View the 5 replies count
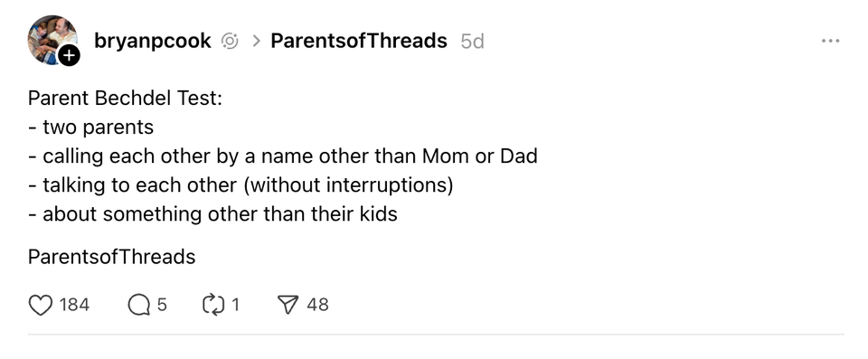The width and height of the screenshot is (868, 359). click(x=162, y=305)
